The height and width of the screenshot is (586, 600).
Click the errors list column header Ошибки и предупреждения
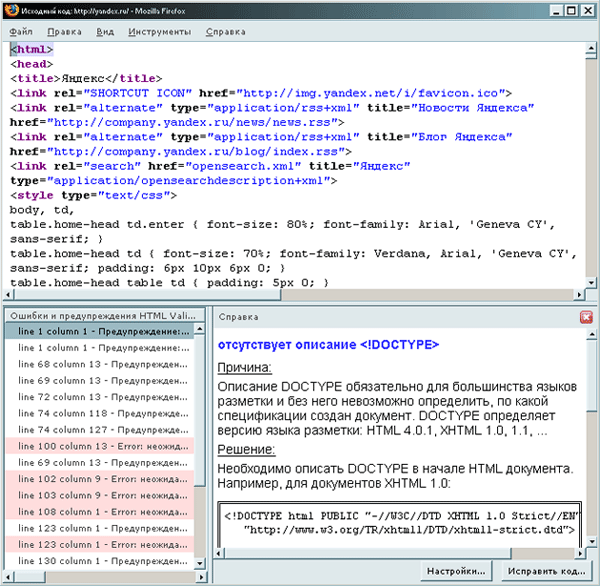105,316
